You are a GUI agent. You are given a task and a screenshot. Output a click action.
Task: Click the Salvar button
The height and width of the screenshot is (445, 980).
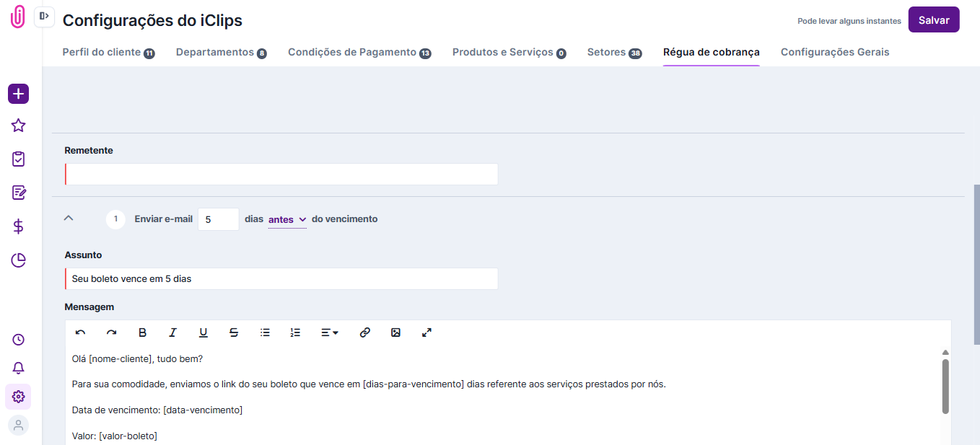(934, 20)
